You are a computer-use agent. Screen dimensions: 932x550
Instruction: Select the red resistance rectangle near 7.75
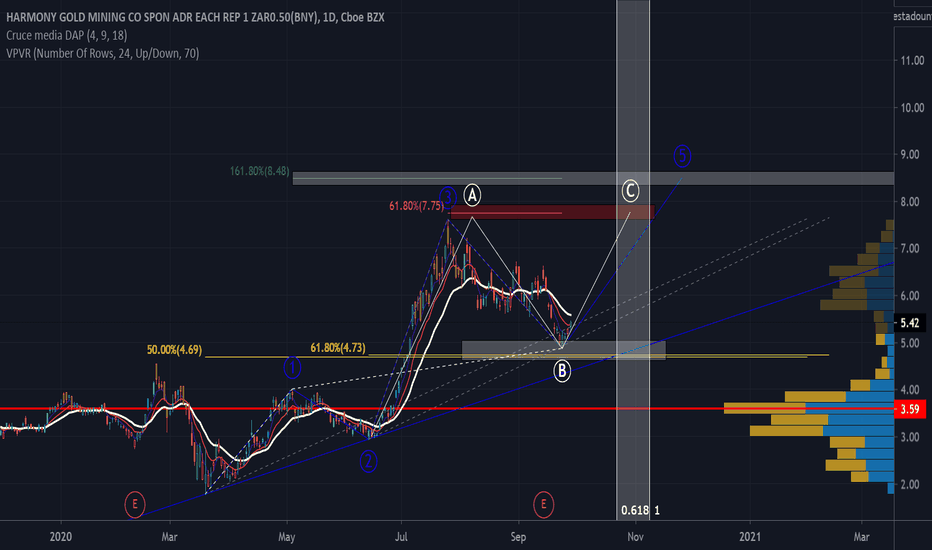click(552, 212)
